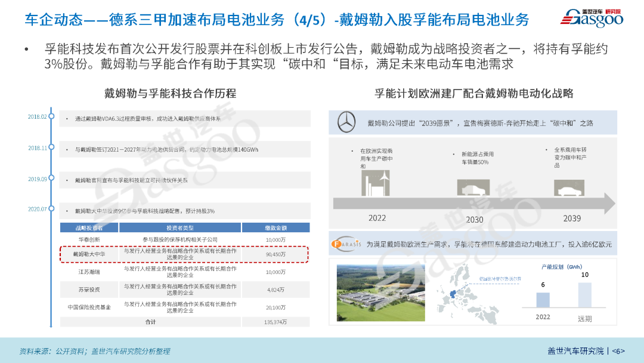
Task: Click the 远期 label under the bar chart
Action: [585, 319]
